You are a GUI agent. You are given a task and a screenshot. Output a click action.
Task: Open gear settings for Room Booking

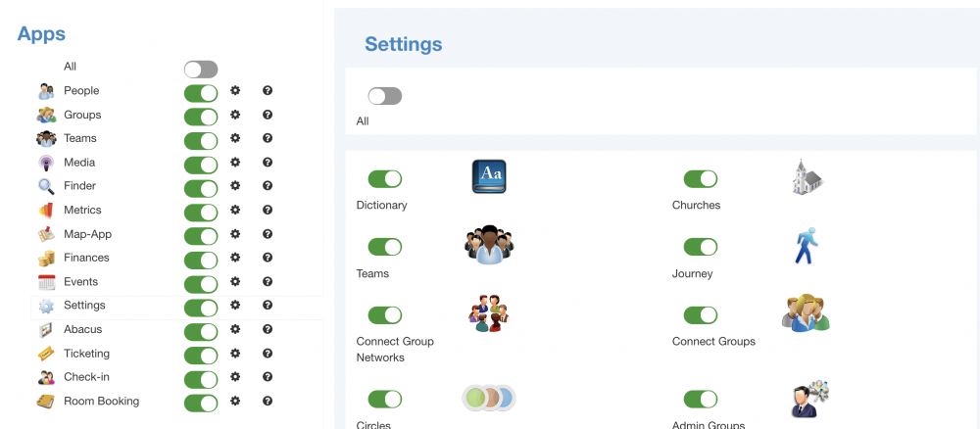pyautogui.click(x=235, y=401)
